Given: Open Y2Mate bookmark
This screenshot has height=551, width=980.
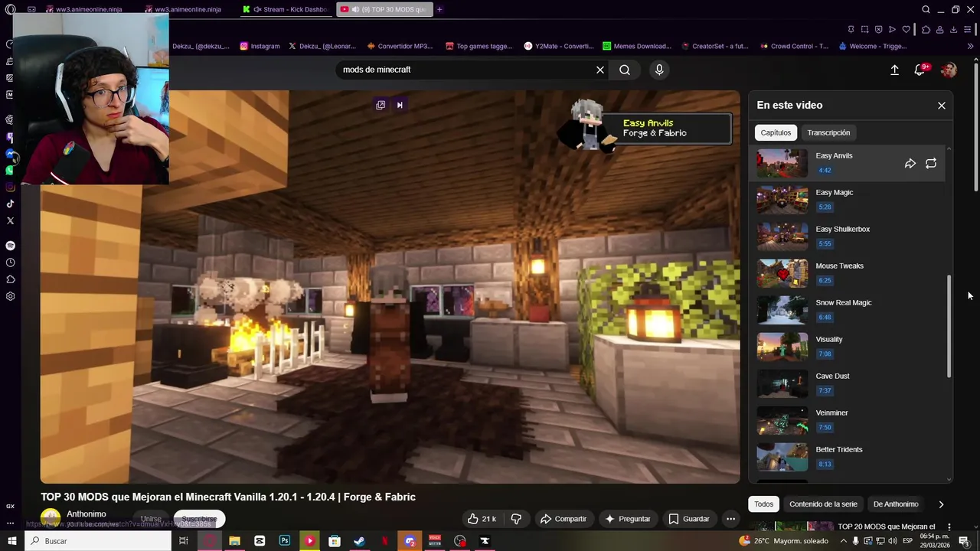Looking at the screenshot, I should (559, 46).
